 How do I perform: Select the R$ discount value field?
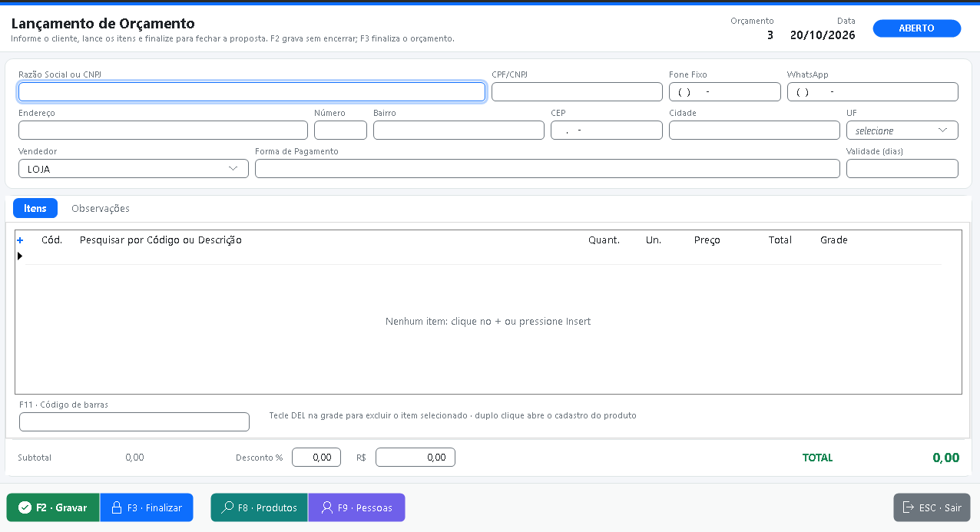click(x=416, y=458)
